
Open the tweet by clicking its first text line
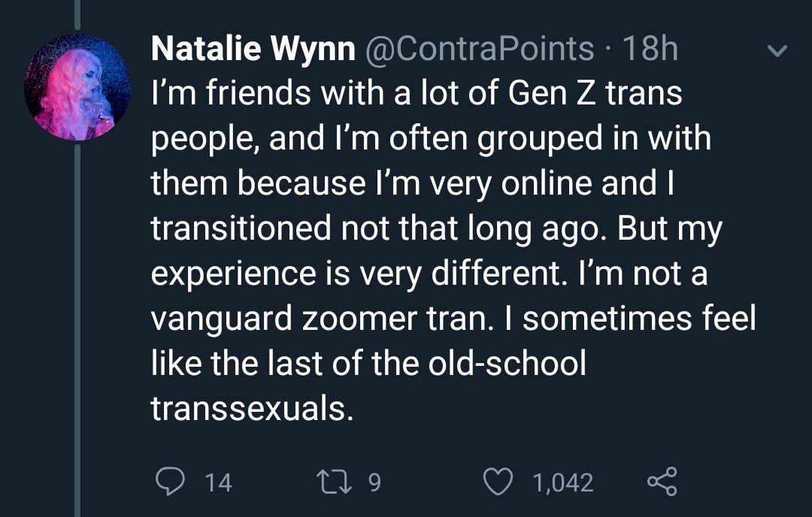(x=417, y=94)
